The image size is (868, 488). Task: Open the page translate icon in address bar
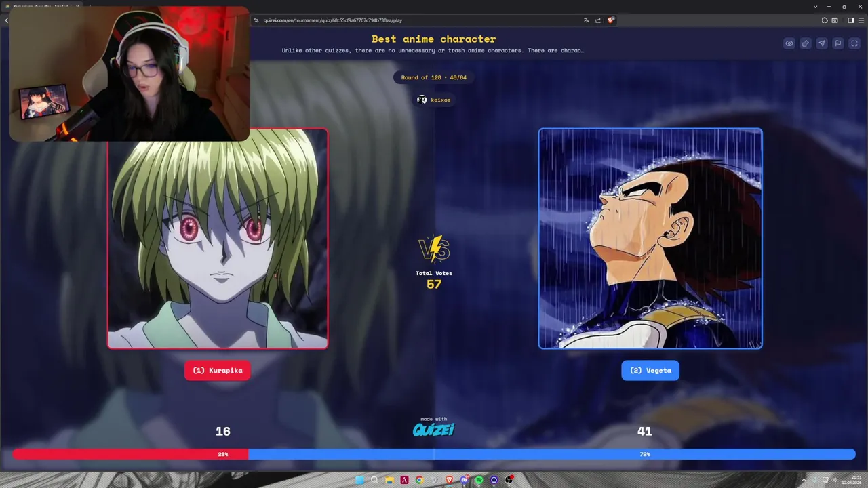[x=586, y=20]
